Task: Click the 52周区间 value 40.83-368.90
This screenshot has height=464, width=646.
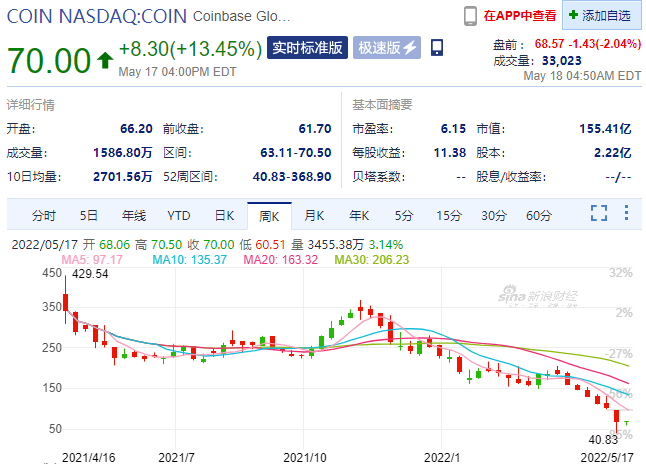Action: pyautogui.click(x=292, y=177)
